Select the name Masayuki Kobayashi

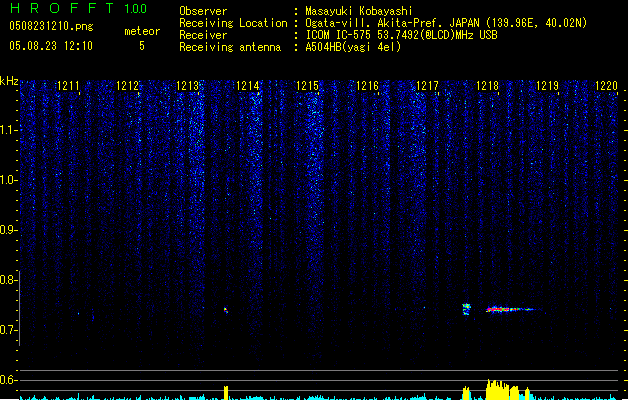tap(359, 11)
